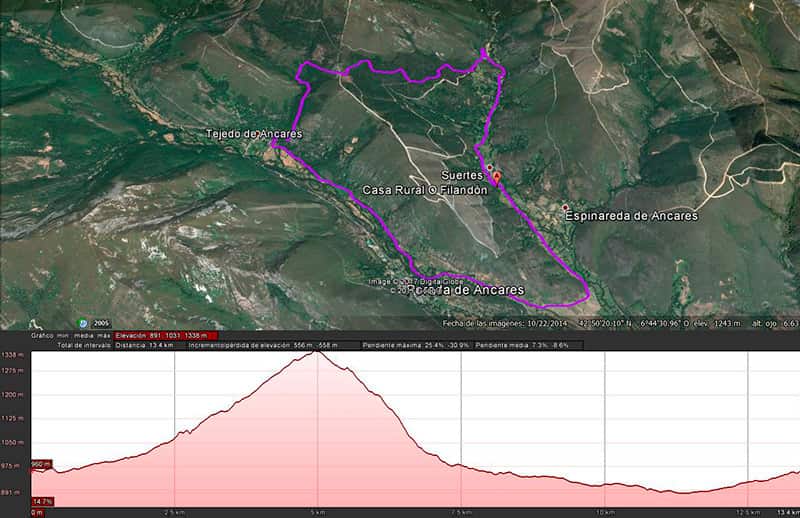The width and height of the screenshot is (800, 518).
Task: Click the Pereda de Ancares label
Action: point(467,290)
